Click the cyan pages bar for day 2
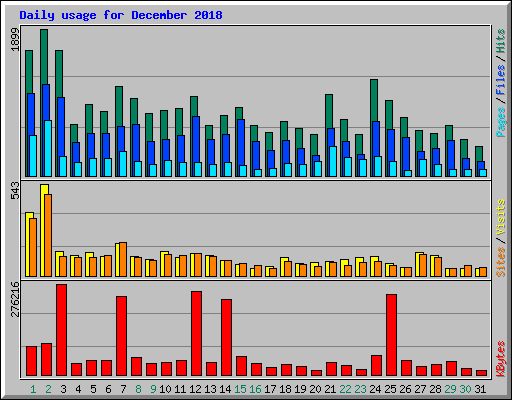This screenshot has width=512, height=400. point(48,148)
